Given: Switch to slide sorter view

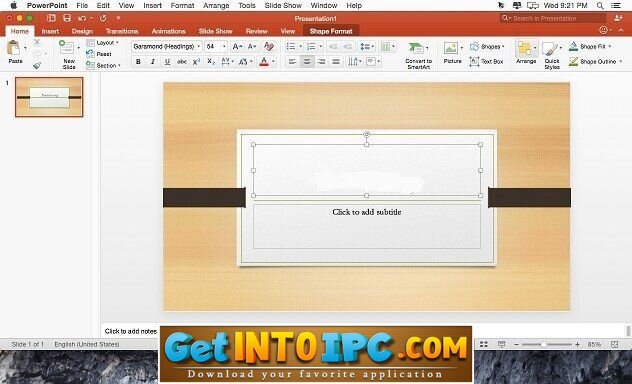Looking at the screenshot, I should (484, 345).
